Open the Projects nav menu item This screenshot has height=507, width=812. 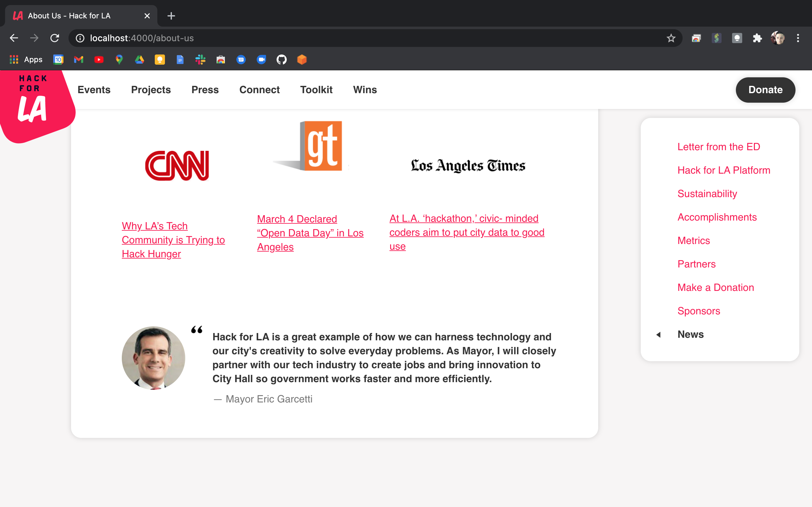151,90
